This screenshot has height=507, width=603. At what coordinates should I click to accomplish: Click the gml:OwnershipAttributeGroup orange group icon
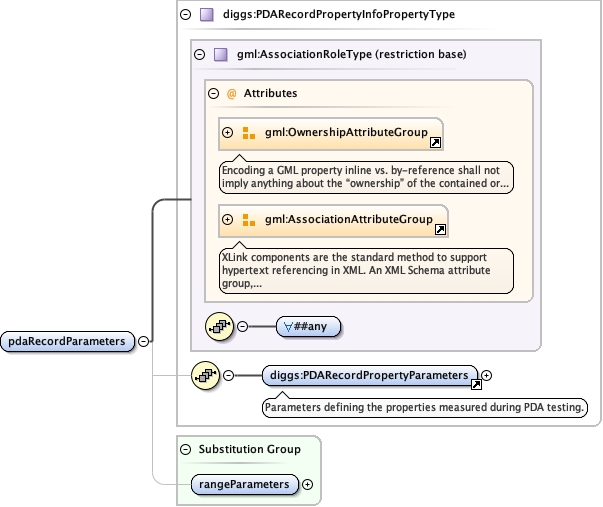pos(249,133)
